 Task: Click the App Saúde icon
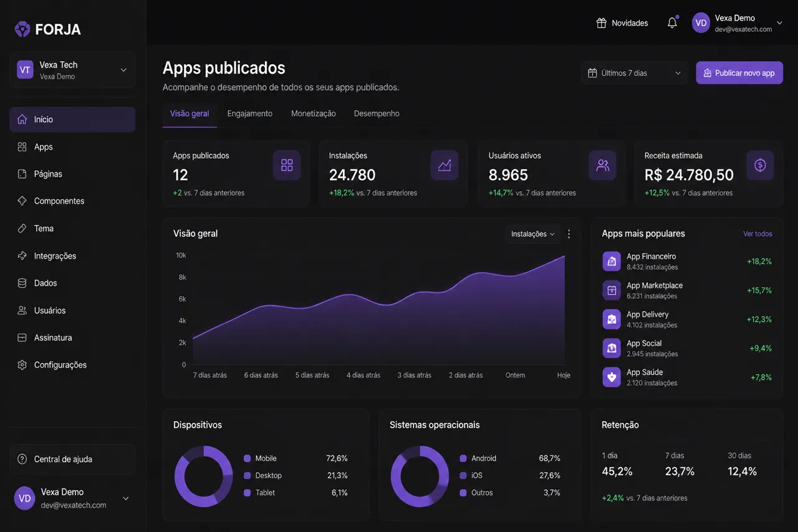(612, 377)
